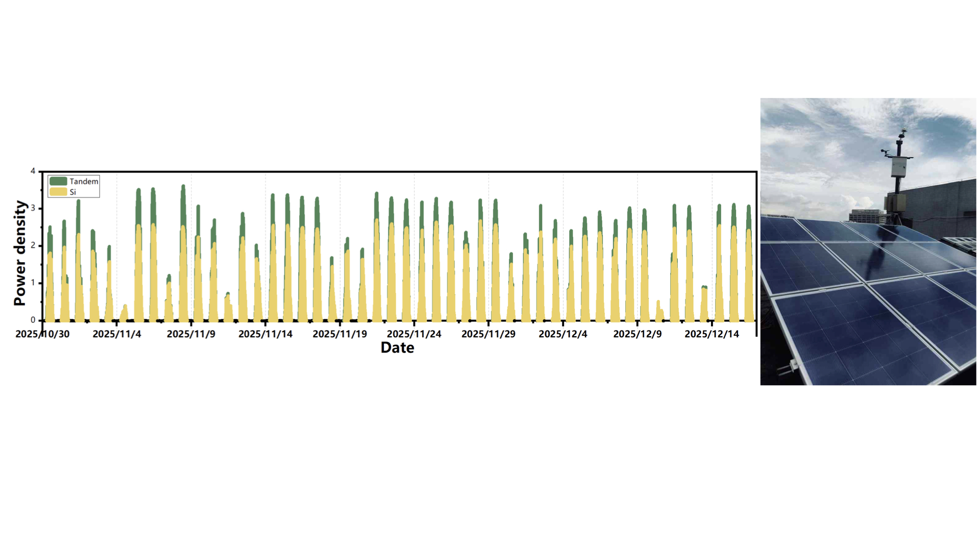Click the yellow Si legend swatch
980x551 pixels.
pyautogui.click(x=58, y=192)
